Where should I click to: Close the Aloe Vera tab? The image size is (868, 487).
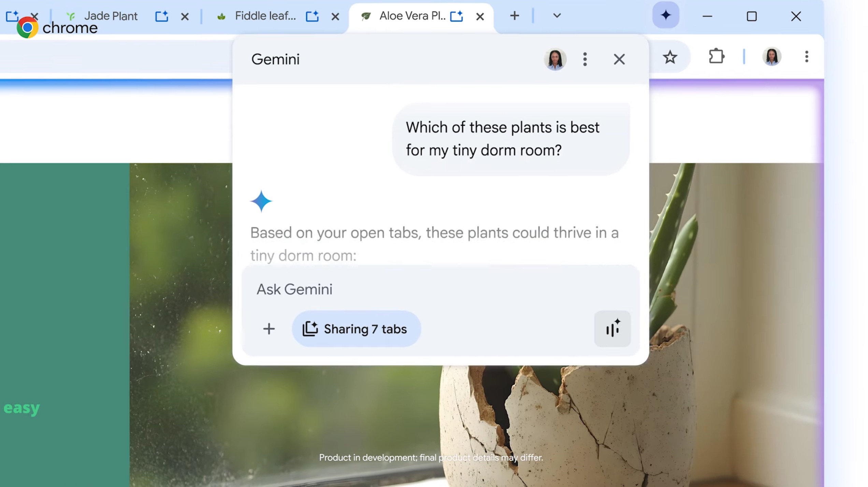pyautogui.click(x=480, y=16)
